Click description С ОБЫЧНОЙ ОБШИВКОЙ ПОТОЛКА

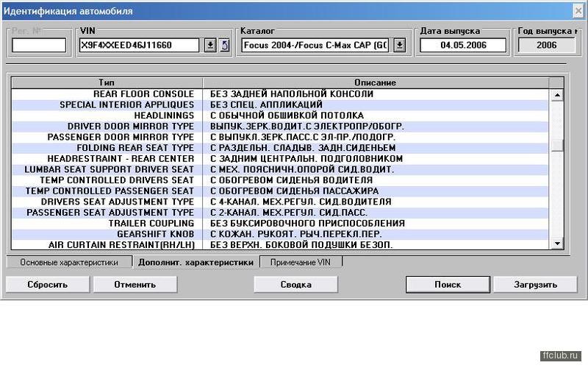tap(287, 116)
